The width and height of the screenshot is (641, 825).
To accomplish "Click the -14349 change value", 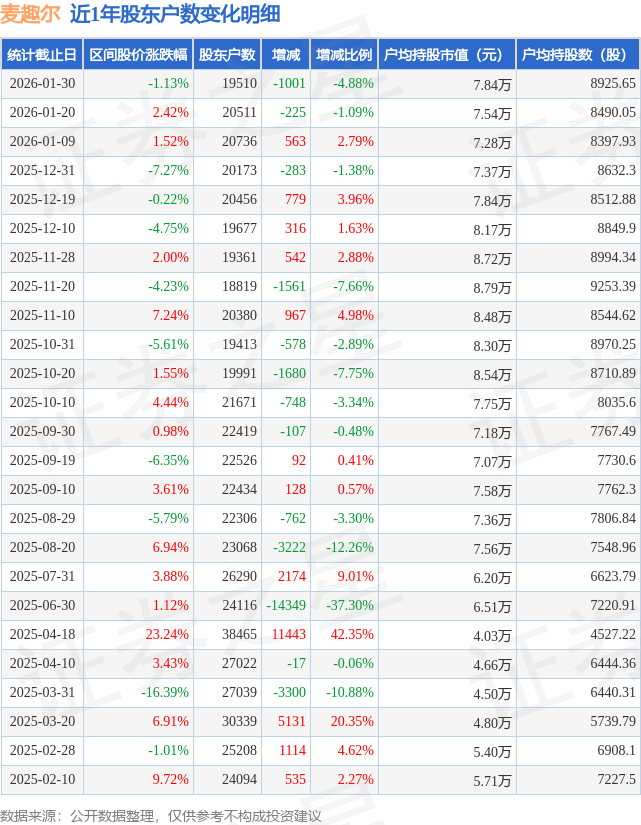I will tap(286, 605).
